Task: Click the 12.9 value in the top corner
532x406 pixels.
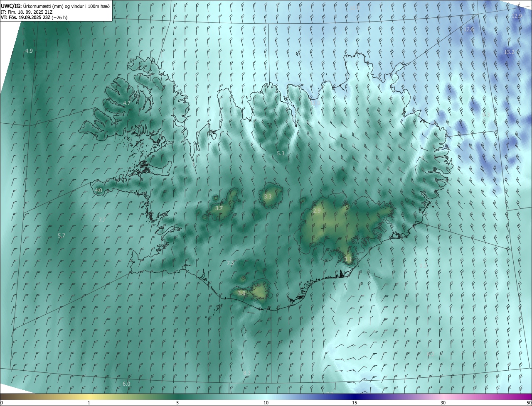Action: tap(516, 16)
